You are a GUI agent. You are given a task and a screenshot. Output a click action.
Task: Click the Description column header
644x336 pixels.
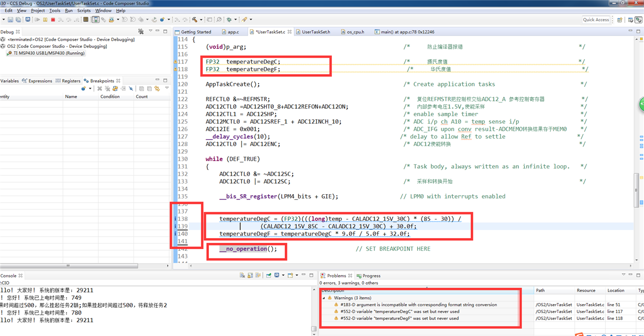tap(333, 290)
